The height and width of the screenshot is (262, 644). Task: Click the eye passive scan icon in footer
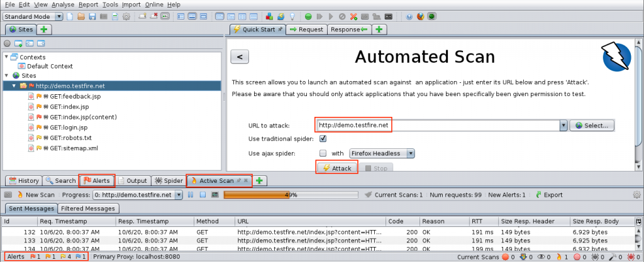pos(544,257)
